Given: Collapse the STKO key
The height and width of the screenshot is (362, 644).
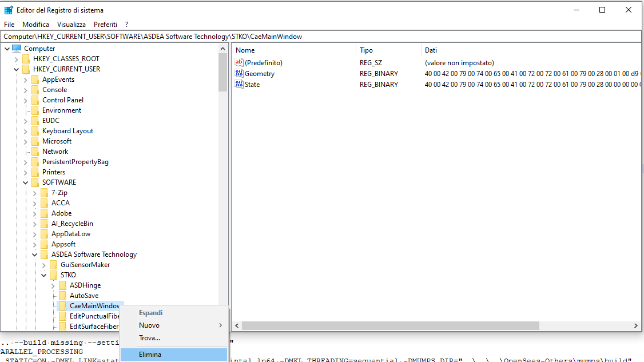Looking at the screenshot, I should point(43,275).
